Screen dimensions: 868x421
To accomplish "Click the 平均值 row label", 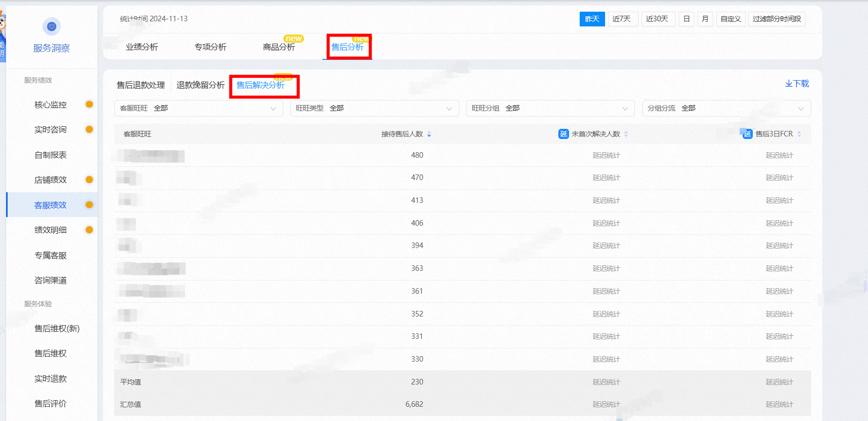I will (x=130, y=382).
